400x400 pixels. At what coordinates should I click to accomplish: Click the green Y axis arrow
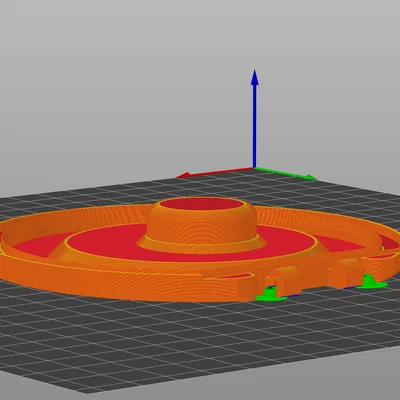[x=286, y=174]
